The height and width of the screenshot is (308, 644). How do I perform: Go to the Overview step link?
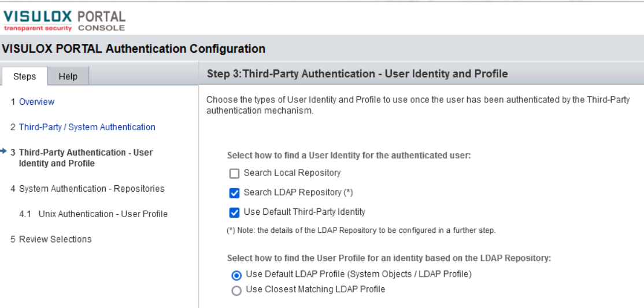[36, 102]
